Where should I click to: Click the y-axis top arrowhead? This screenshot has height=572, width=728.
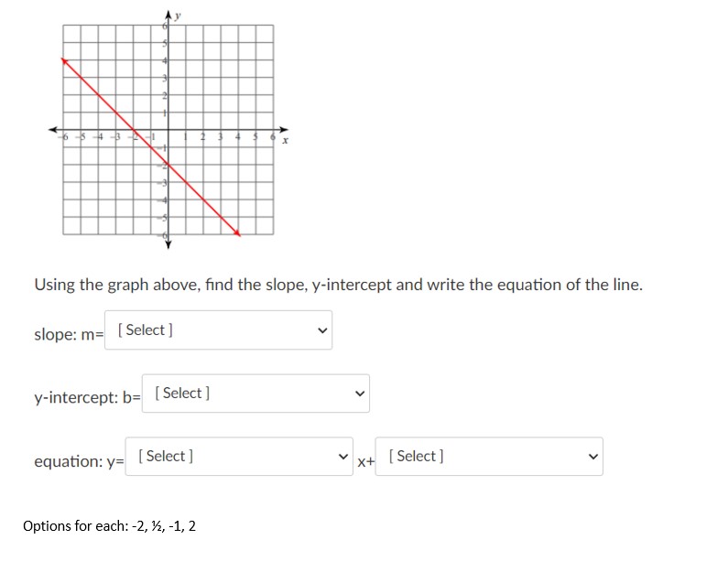(168, 16)
